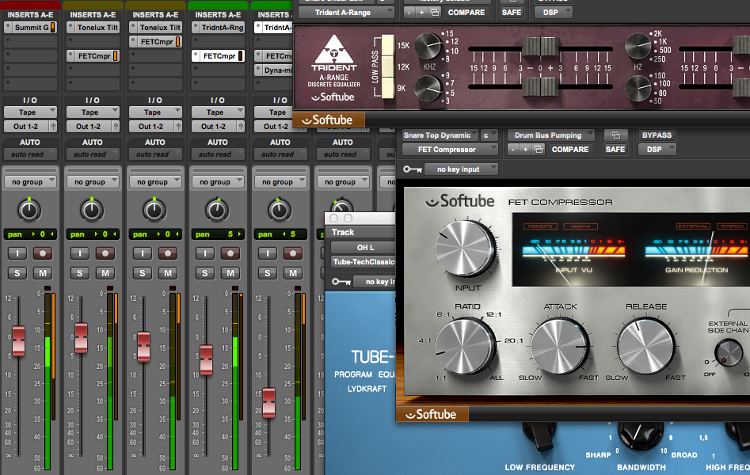Click upper HZ frequency knob on Trident
This screenshot has height=475, width=750.
pos(639,46)
